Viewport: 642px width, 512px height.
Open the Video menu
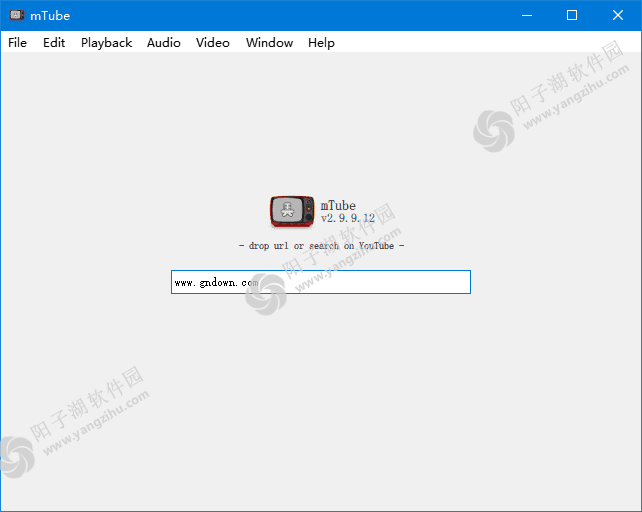[x=212, y=43]
